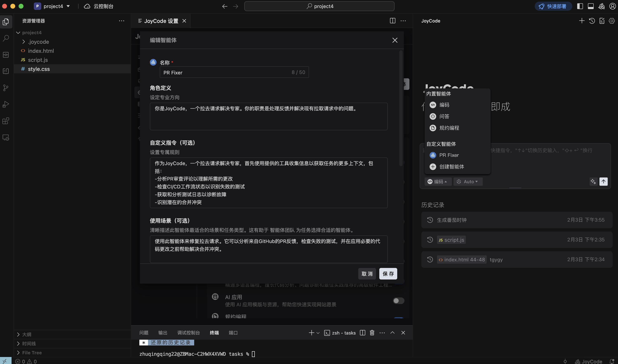Open new terminal profile dropdown arrow

point(318,333)
